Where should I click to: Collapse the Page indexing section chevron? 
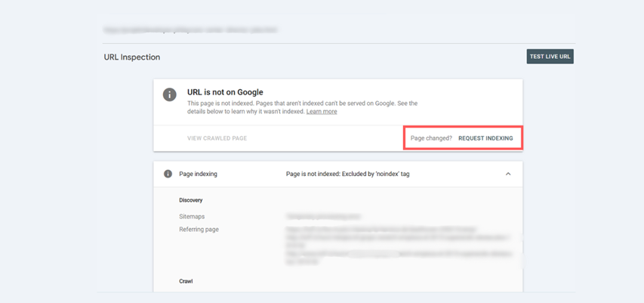tap(508, 174)
